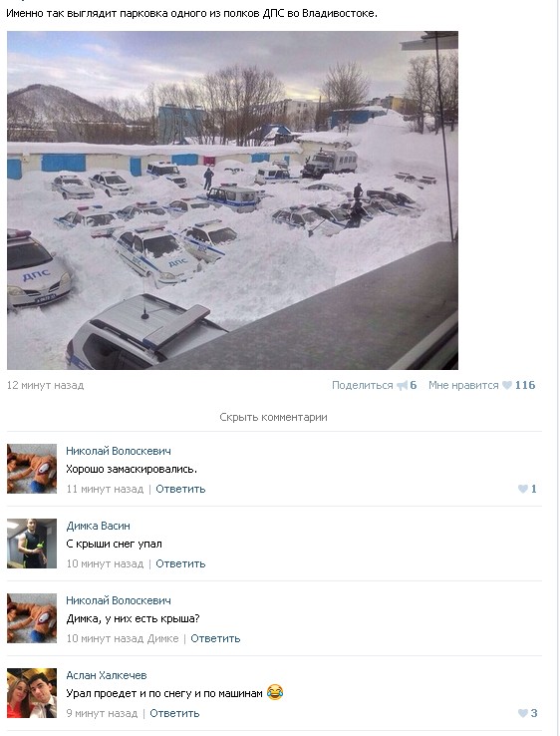Click the heart icon beside 116 likes
This screenshot has height=736, width=560.
tap(507, 385)
